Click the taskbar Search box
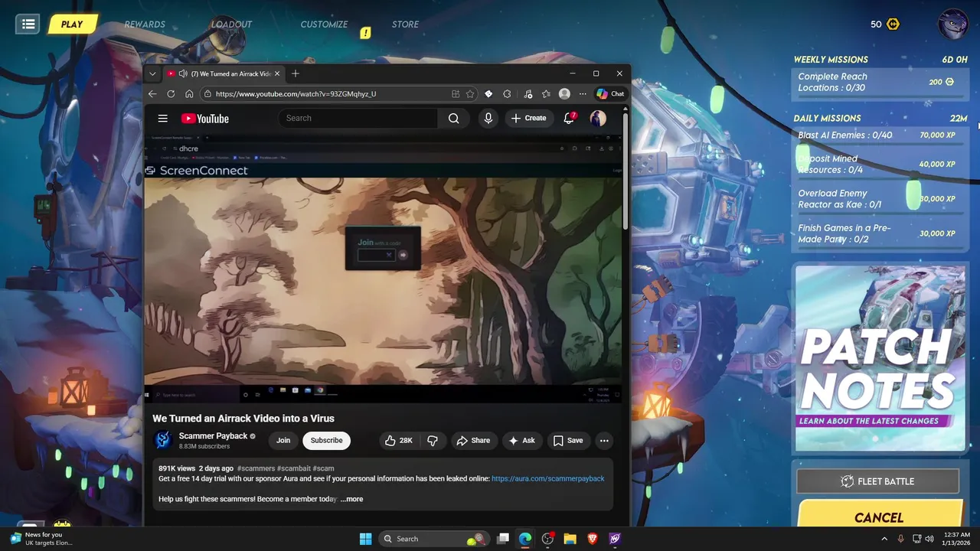This screenshot has width=980, height=551. [x=434, y=539]
